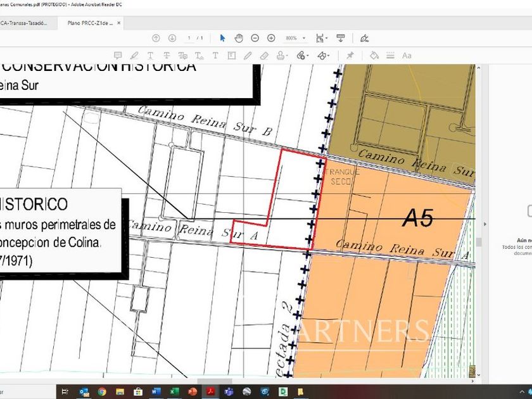This screenshot has width=532, height=399.
Task: Expand the right side panel arrow
Action: pos(485,224)
